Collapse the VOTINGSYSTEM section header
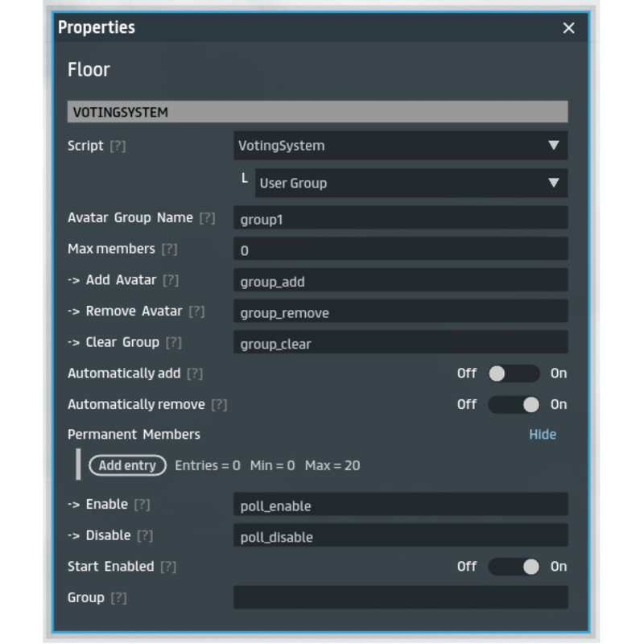The width and height of the screenshot is (644, 644). click(x=317, y=112)
